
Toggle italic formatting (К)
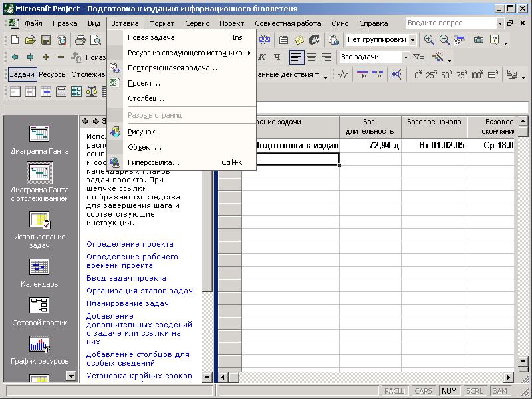click(262, 57)
